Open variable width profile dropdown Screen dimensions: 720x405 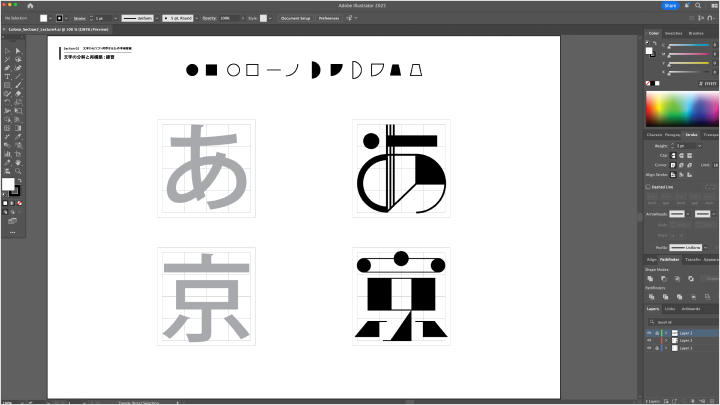click(157, 18)
